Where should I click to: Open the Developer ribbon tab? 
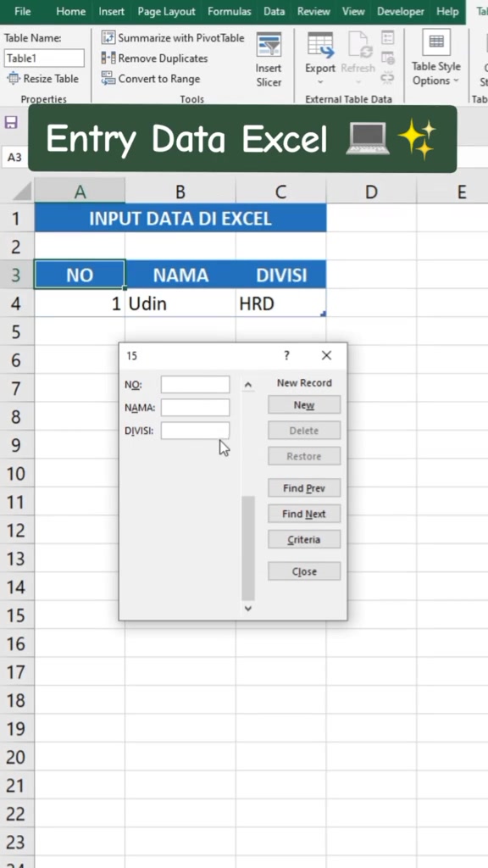pos(401,12)
